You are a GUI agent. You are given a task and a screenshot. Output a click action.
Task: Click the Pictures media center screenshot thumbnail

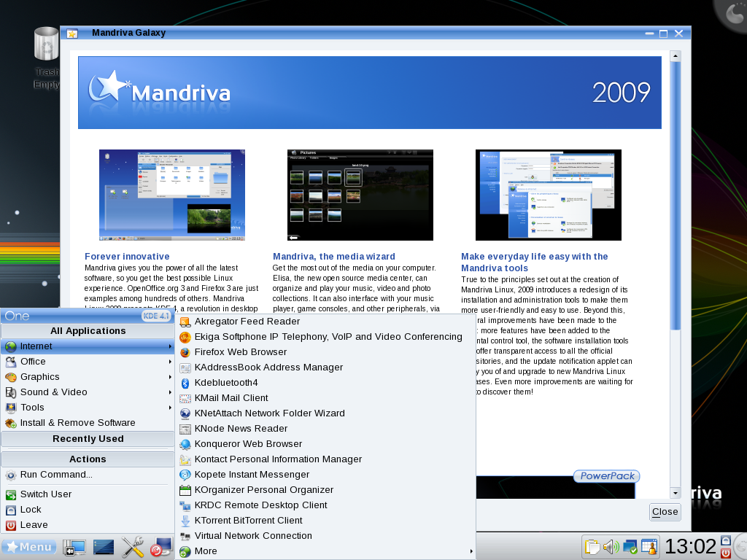[x=360, y=195]
